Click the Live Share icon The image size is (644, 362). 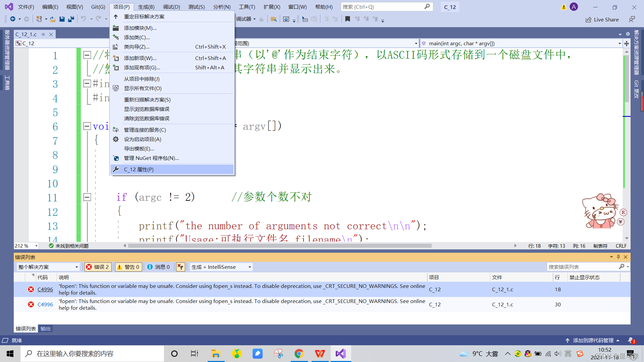[589, 20]
